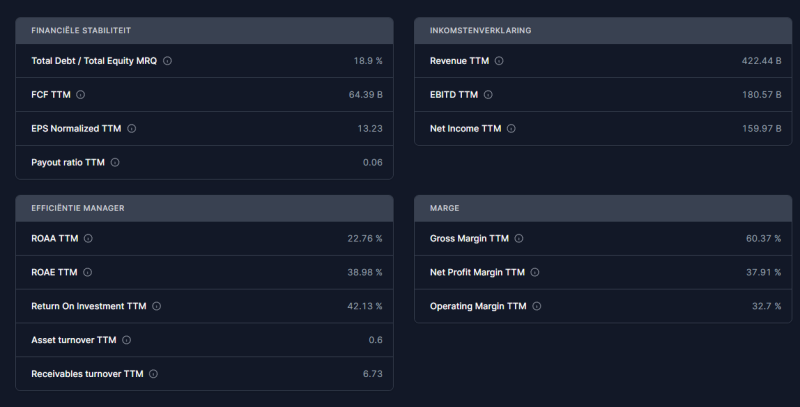Show ROAA TTM info tooltip icon
800x407 pixels.
[x=88, y=238]
